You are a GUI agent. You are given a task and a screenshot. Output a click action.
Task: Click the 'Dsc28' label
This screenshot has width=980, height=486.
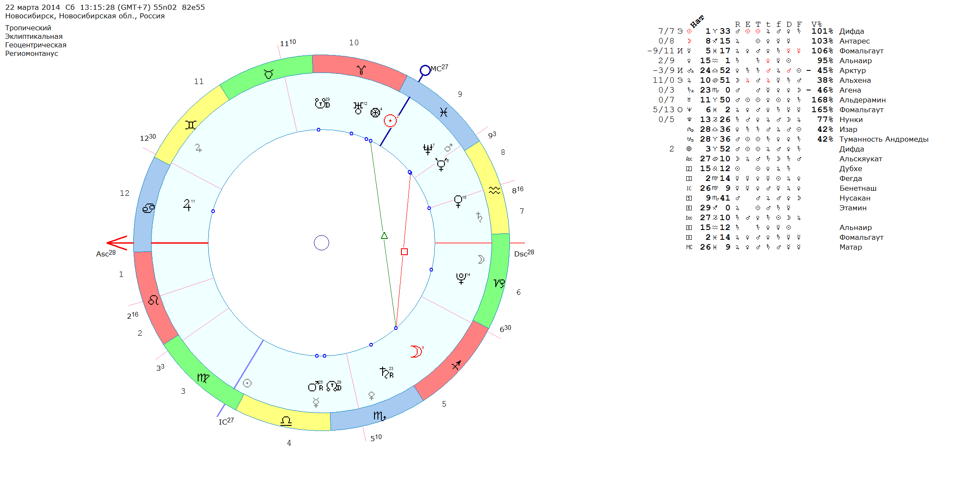524,253
